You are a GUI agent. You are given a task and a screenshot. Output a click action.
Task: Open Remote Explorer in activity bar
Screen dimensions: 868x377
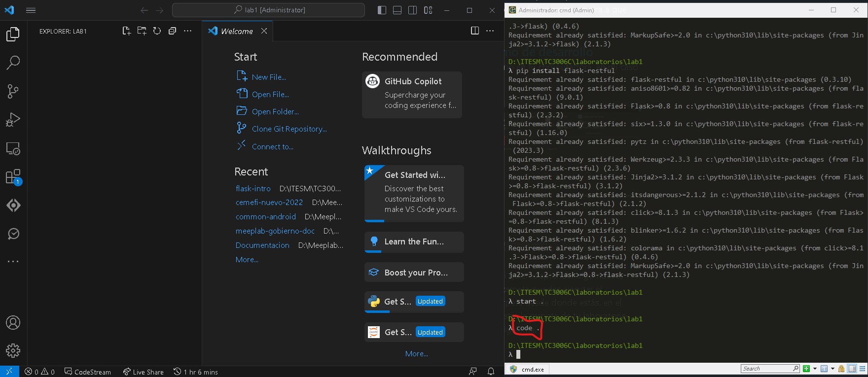[13, 148]
